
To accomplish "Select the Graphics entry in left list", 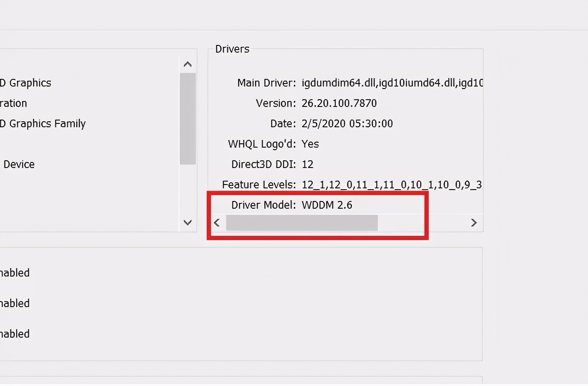I will 25,83.
